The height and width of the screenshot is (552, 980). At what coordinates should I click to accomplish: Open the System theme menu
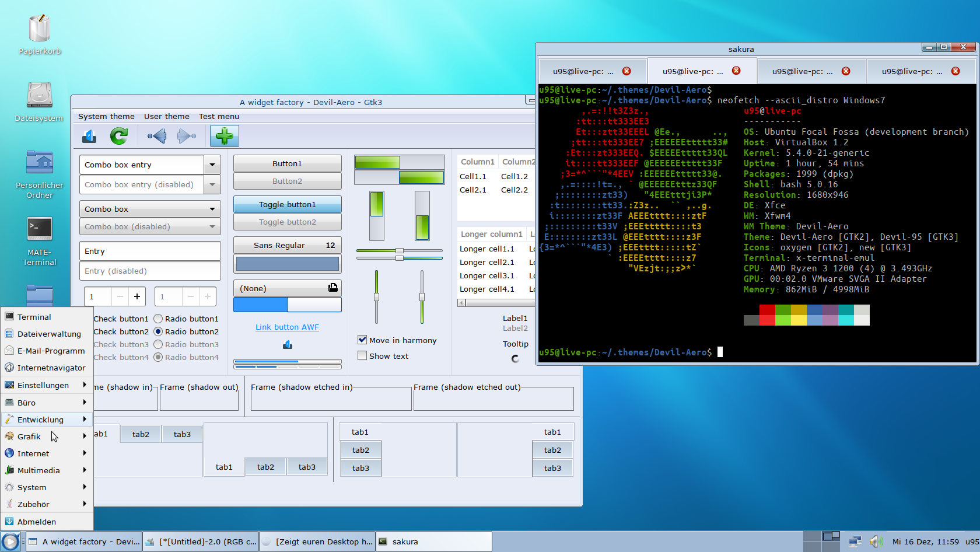point(106,116)
